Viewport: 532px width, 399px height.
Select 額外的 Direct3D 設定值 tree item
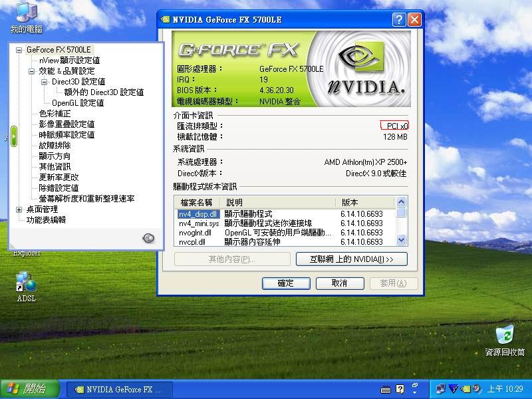[x=104, y=92]
